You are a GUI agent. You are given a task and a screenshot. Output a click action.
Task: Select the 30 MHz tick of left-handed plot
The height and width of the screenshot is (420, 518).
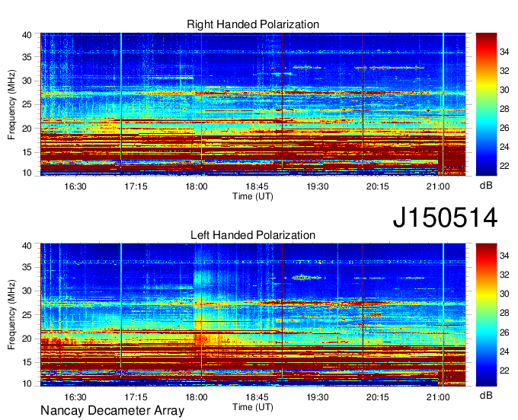click(27, 291)
